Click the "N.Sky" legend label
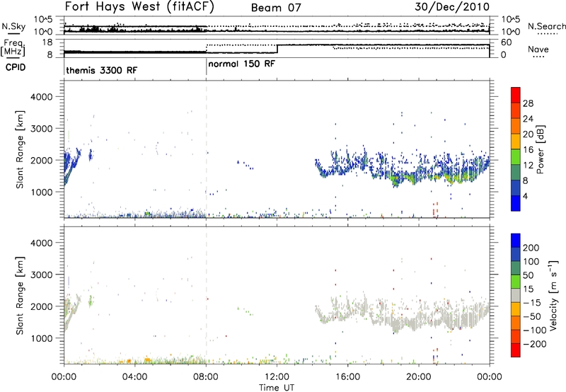The width and height of the screenshot is (566, 392). pyautogui.click(x=13, y=26)
